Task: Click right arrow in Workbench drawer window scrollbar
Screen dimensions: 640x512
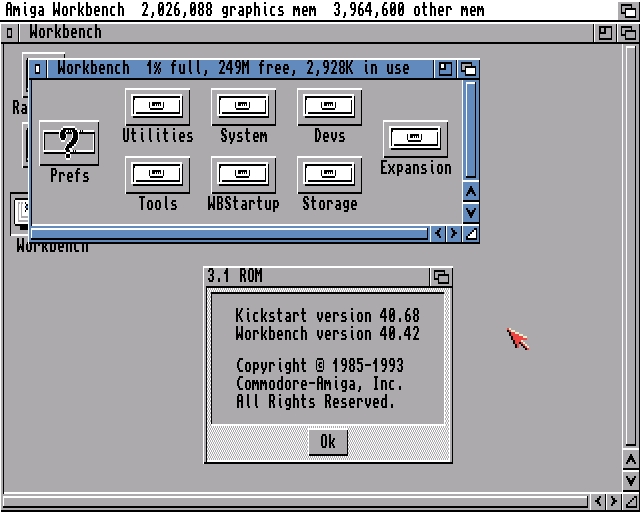Action: click(453, 234)
